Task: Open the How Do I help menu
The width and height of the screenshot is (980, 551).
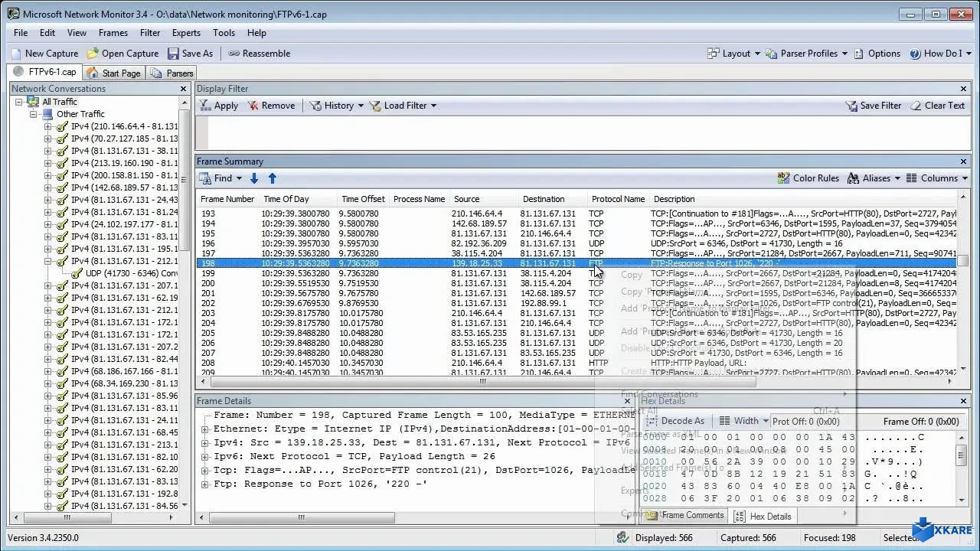Action: click(x=940, y=54)
